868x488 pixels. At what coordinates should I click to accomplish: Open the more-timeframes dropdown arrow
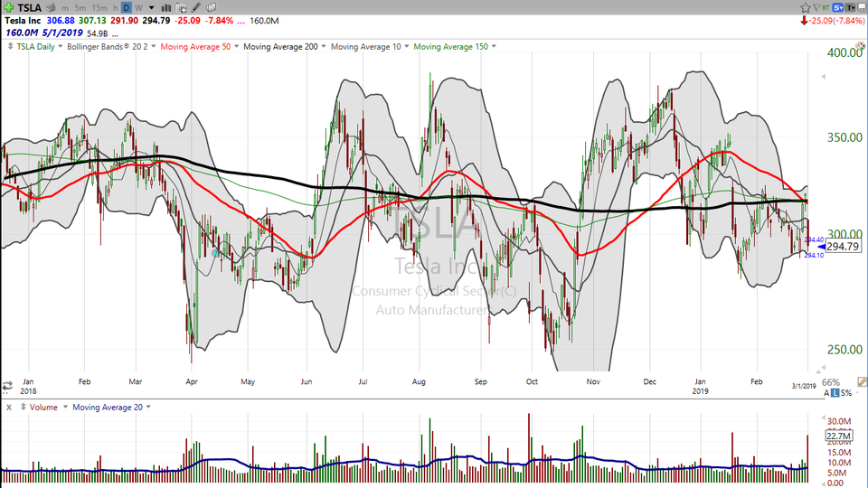coord(152,8)
